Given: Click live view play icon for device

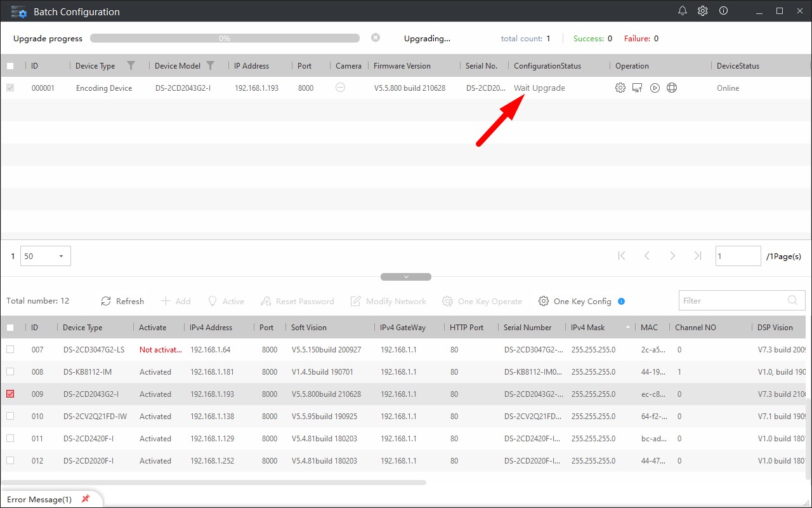Looking at the screenshot, I should pyautogui.click(x=655, y=88).
